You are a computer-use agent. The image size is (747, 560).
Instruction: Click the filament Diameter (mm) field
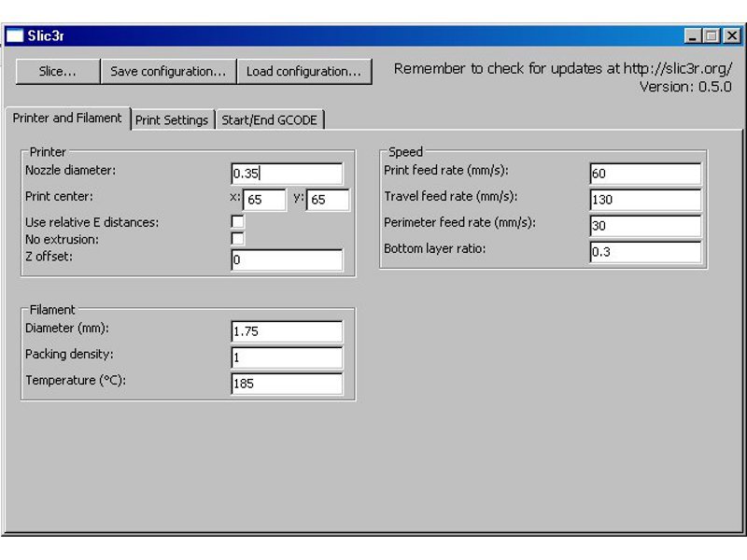[287, 331]
